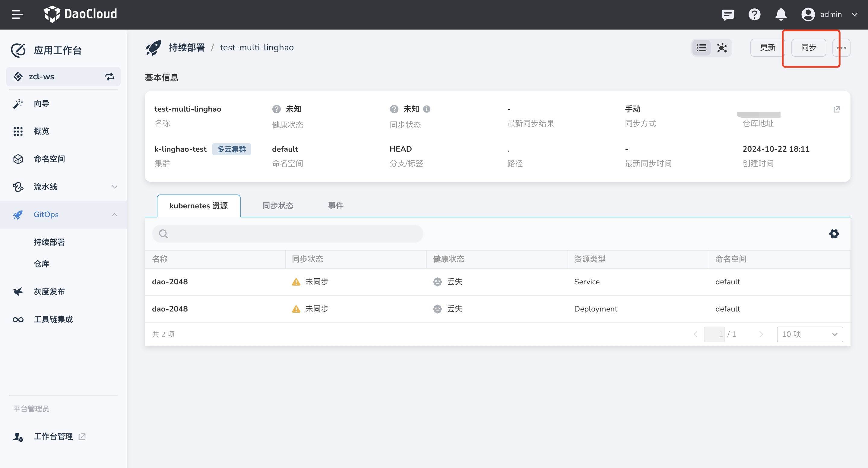Switch to the 同步状态 tab
Screen dimensions: 868x468
coord(278,206)
